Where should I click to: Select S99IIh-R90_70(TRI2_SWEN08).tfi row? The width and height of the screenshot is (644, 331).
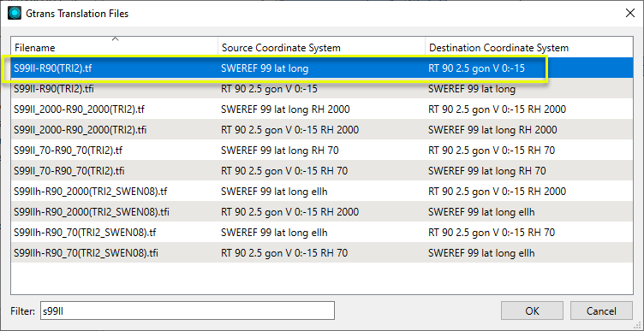(322, 253)
